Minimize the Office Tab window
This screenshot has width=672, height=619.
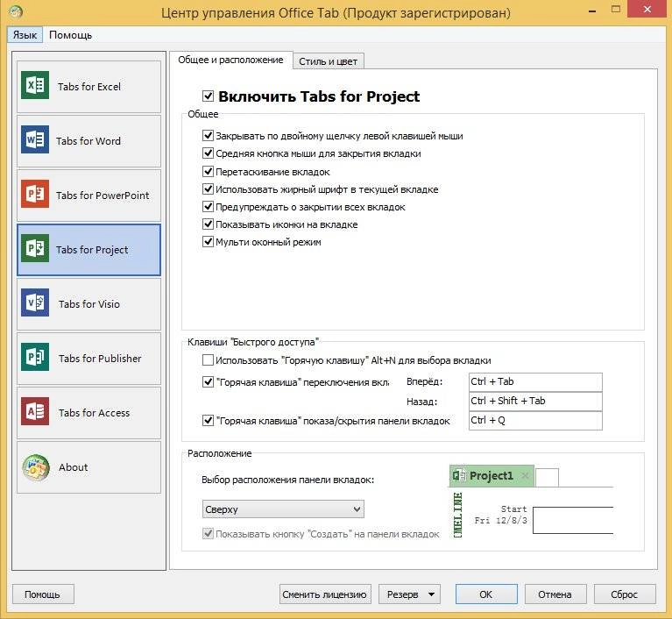point(593,10)
